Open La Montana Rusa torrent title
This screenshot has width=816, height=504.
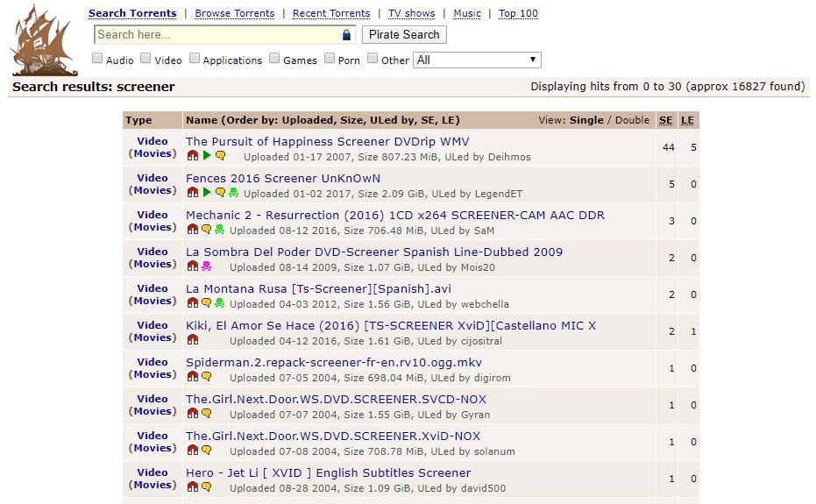click(x=318, y=289)
